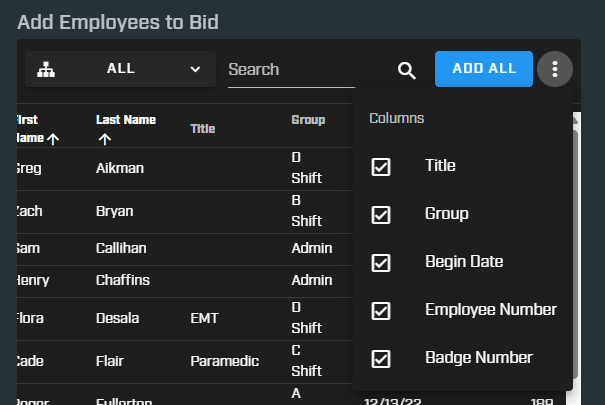Viewport: 605px width, 405px height.
Task: Expand the ALL group filter dropdown
Action: pos(120,69)
